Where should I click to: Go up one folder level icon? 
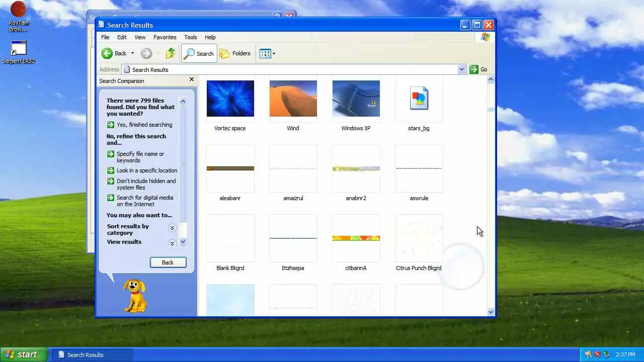click(171, 53)
